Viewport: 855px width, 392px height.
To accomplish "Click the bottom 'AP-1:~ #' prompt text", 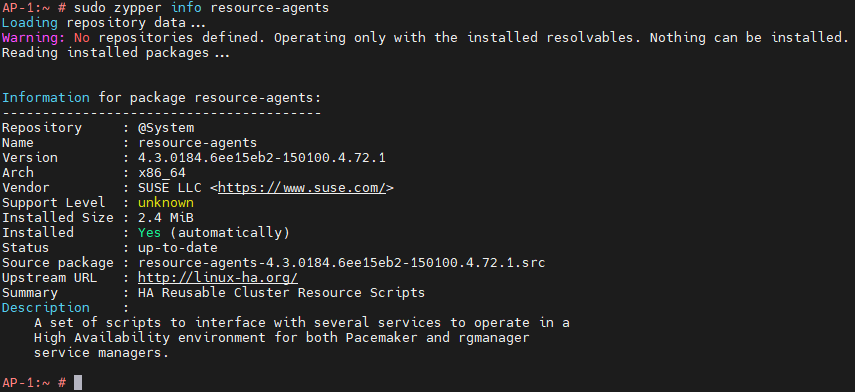I will pyautogui.click(x=34, y=383).
